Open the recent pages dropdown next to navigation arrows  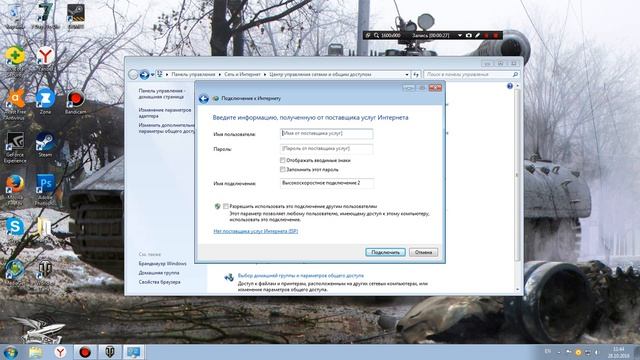tap(152, 75)
